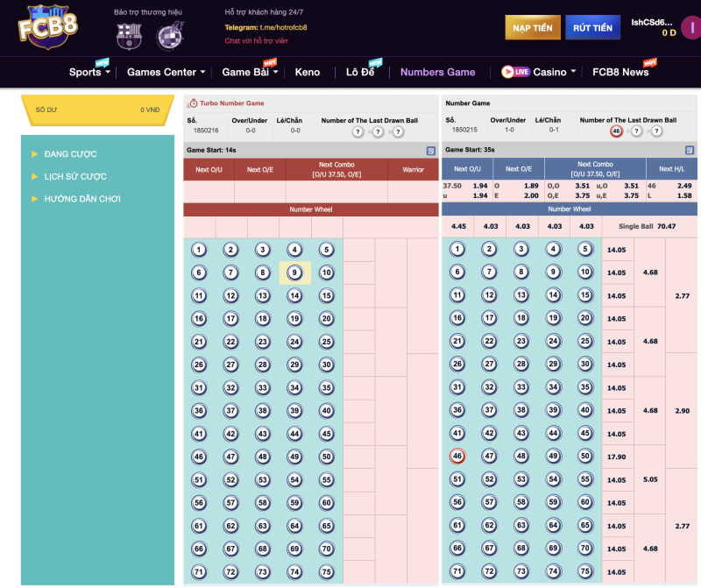Screen dimensions: 701x588
Task: Click the 5.05 group odds
Action: click(650, 479)
